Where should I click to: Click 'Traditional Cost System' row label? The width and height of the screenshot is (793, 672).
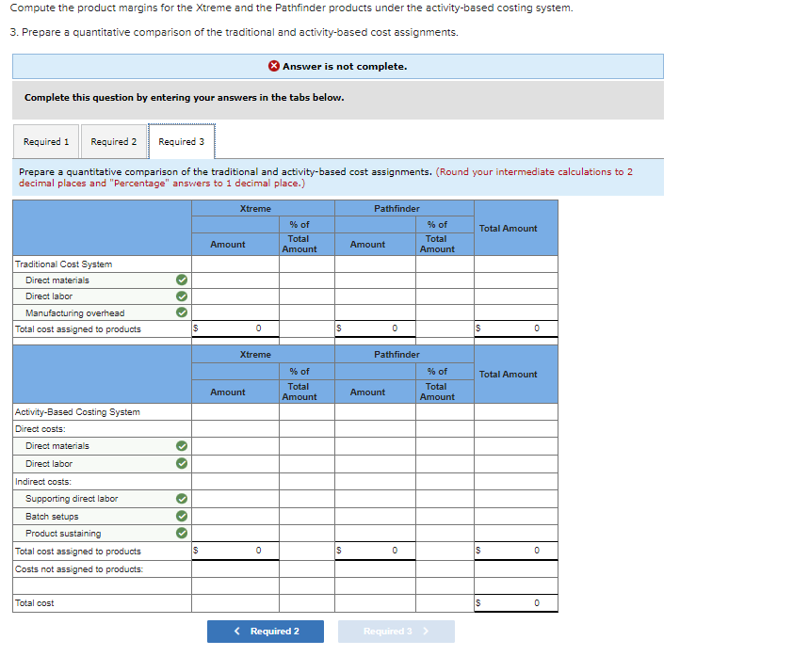pos(64,264)
